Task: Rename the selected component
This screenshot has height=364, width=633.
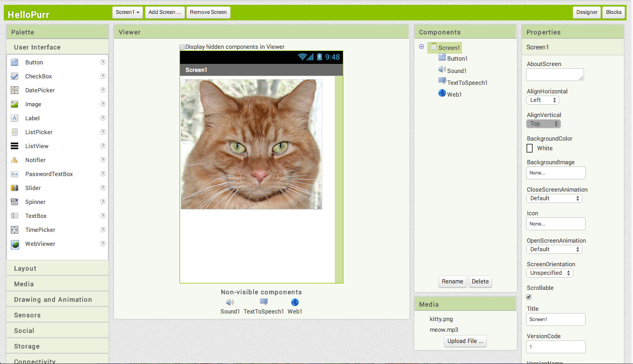Action: tap(452, 281)
